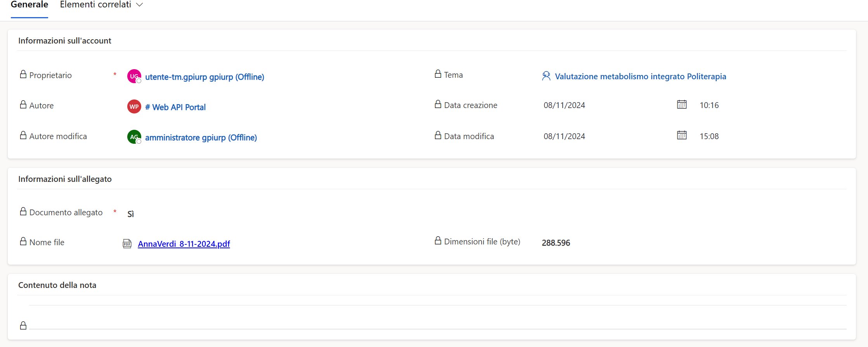868x347 pixels.
Task: Expand the Elementi correlati chevron
Action: [140, 5]
